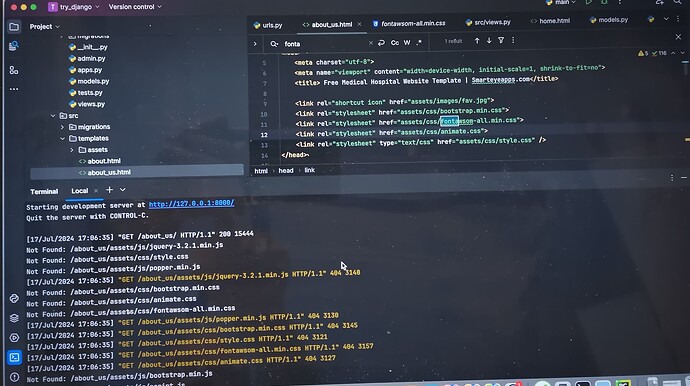Add a new terminal tab with plus
Image resolution: width=690 pixels, height=386 pixels.
point(110,190)
